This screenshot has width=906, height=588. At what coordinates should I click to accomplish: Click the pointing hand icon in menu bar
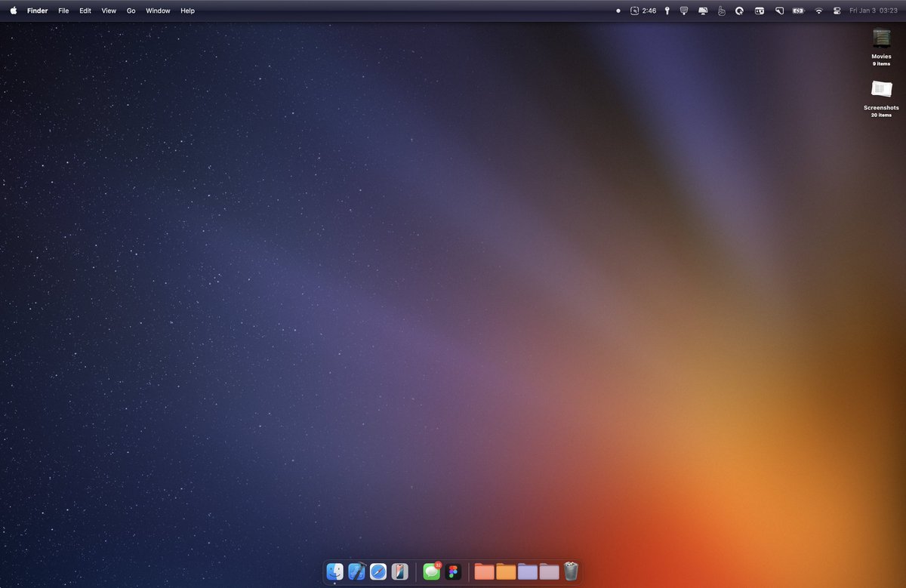(x=721, y=11)
